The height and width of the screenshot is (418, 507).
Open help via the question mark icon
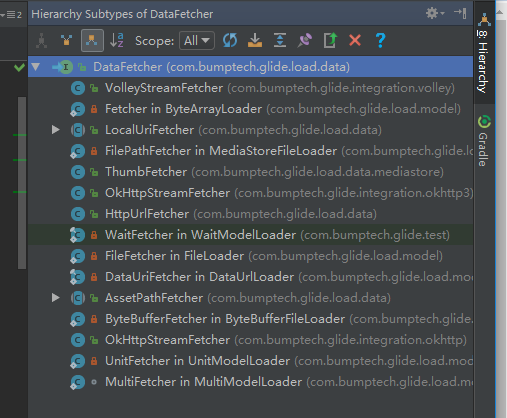point(380,41)
